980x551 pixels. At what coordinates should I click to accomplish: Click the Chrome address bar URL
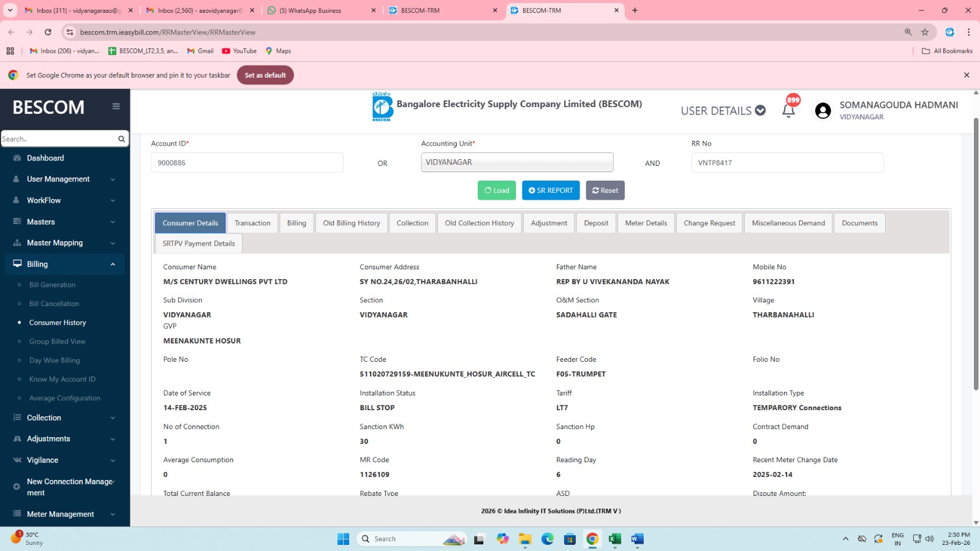[167, 32]
